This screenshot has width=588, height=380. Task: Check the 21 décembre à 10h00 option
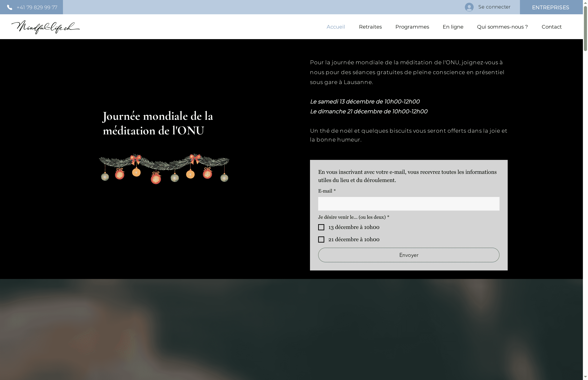(x=321, y=239)
